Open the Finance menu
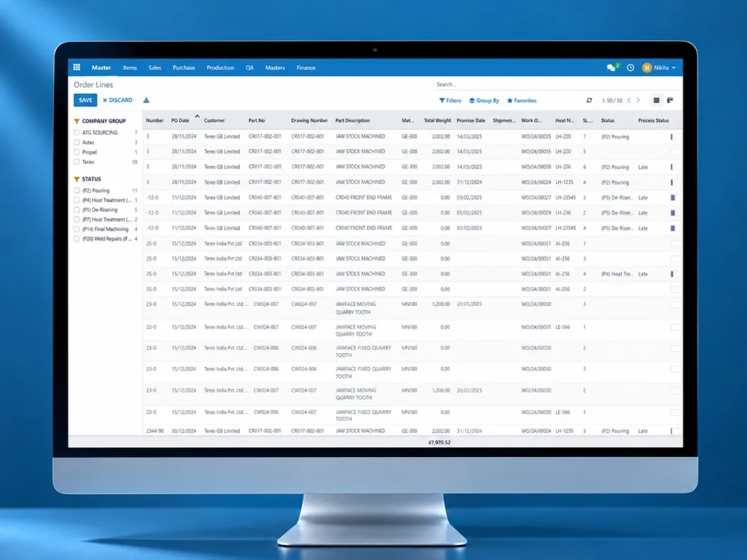Screen dimensions: 747x560 pyautogui.click(x=306, y=68)
